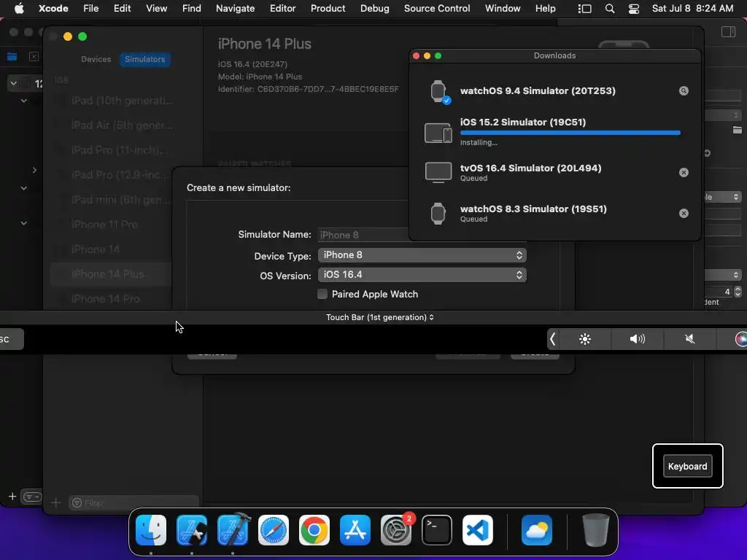The width and height of the screenshot is (747, 560).
Task: Enable the Paired Apple Watch checkbox
Action: click(322, 294)
